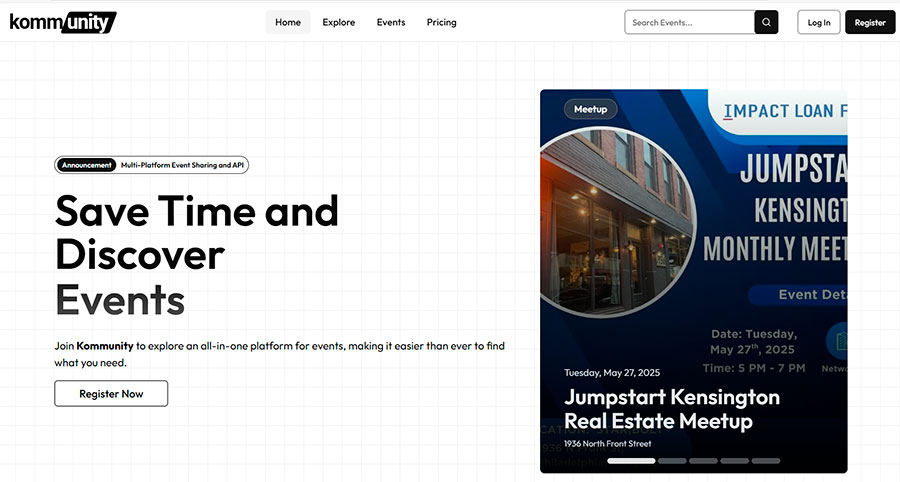Screen dimensions: 900x482
Task: Switch to the third carousel slide indicator
Action: 703,461
